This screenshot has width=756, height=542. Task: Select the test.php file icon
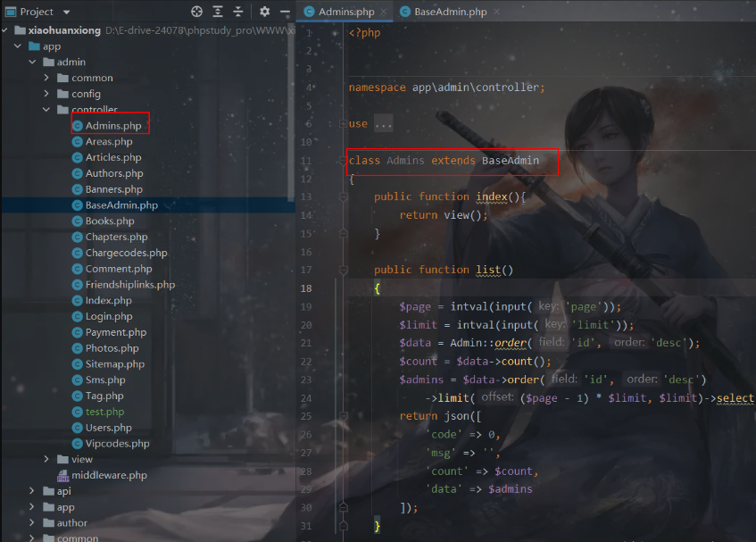77,412
